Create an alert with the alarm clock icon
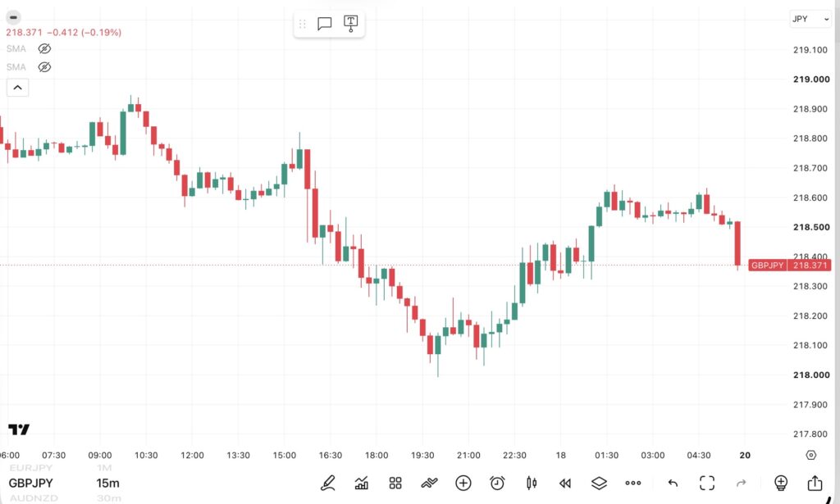The image size is (840, 504). [497, 484]
